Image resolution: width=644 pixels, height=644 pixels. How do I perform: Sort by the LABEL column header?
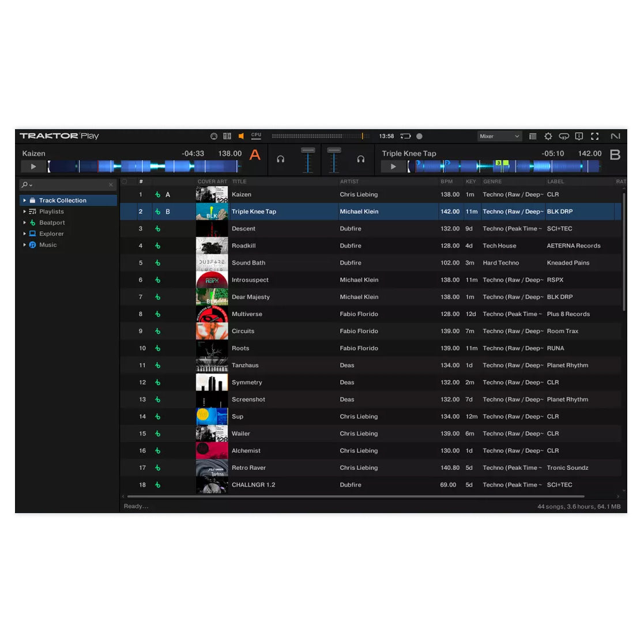click(x=555, y=182)
